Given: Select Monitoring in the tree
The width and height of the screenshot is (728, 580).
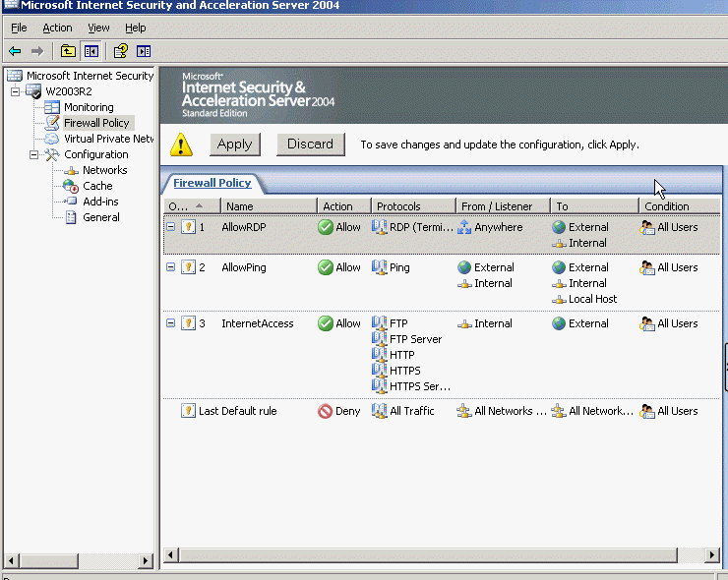Looking at the screenshot, I should [89, 107].
